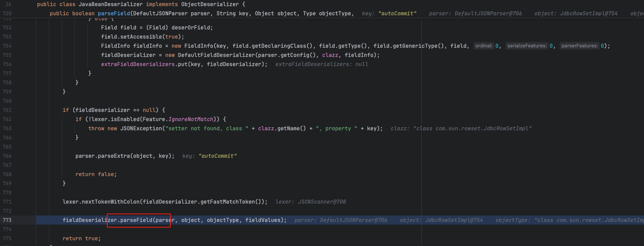Click JSONException on line 763
The height and width of the screenshot is (246, 644).
click(141, 128)
